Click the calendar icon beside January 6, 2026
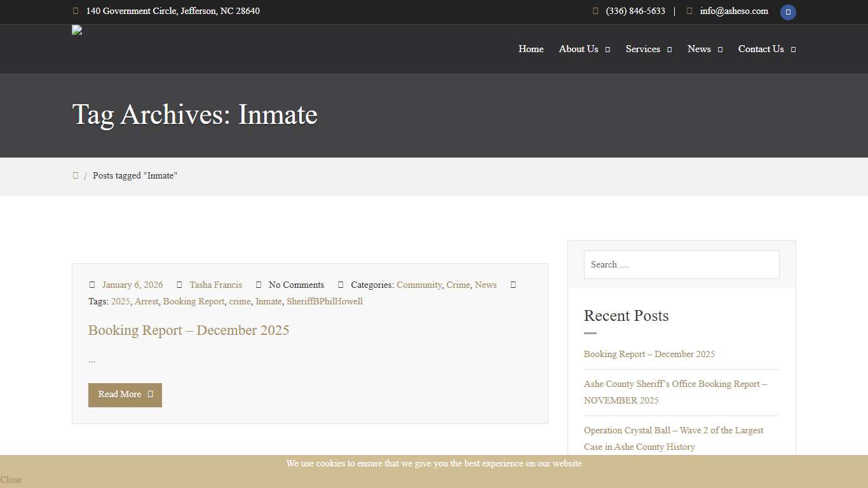 point(92,285)
